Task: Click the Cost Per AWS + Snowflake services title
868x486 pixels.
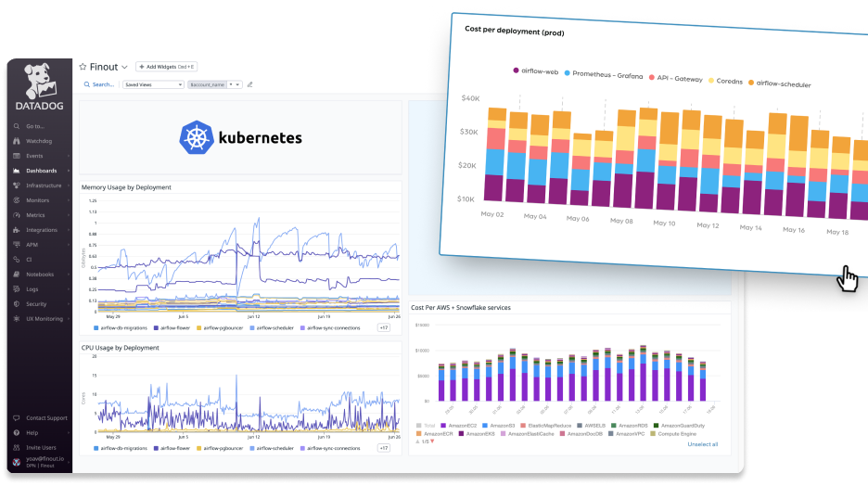Action: (461, 307)
